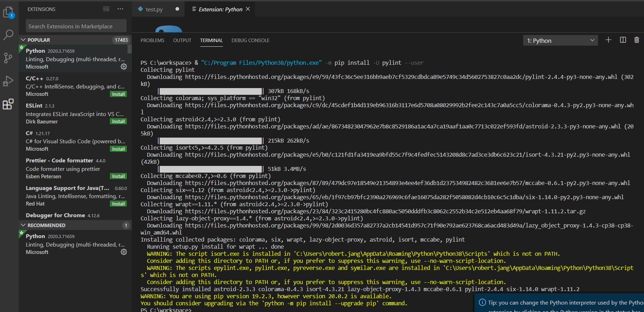Open the Run and Debug view
The width and height of the screenshot is (644, 312).
point(8,81)
